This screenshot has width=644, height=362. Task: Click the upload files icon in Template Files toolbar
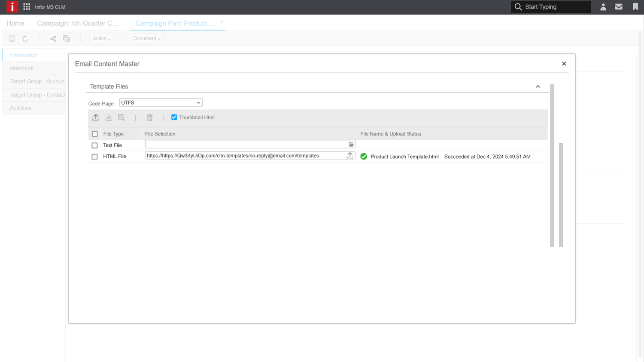pos(95,117)
